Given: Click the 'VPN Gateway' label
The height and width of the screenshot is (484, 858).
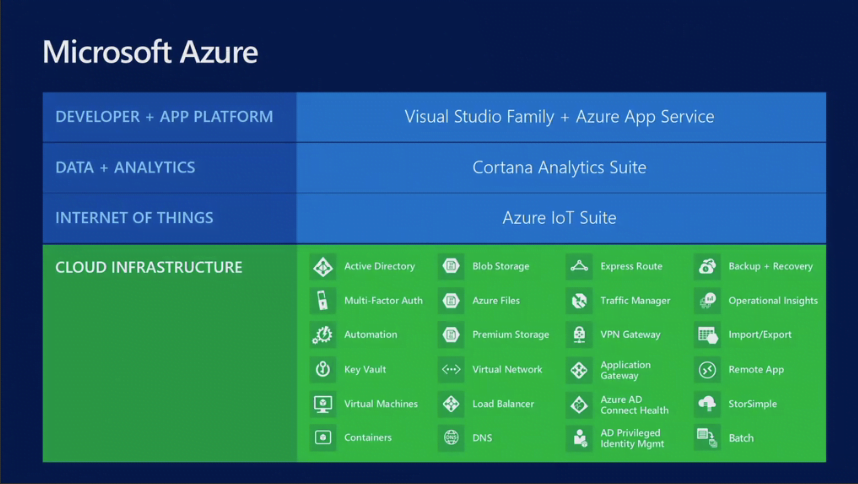Looking at the screenshot, I should pos(630,334).
